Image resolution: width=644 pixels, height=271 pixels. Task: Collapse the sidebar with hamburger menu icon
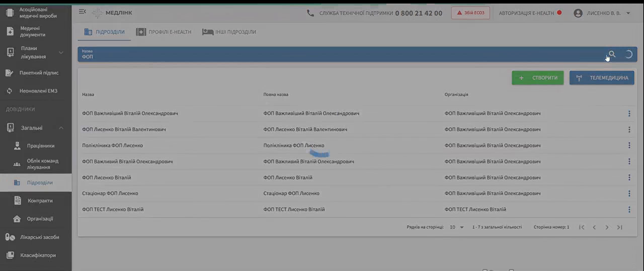tap(83, 12)
